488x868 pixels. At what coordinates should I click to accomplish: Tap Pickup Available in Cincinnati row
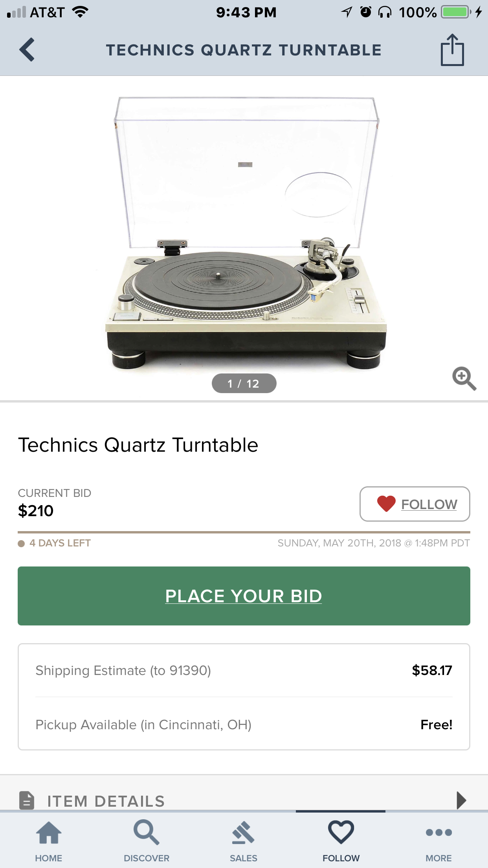[x=244, y=725]
